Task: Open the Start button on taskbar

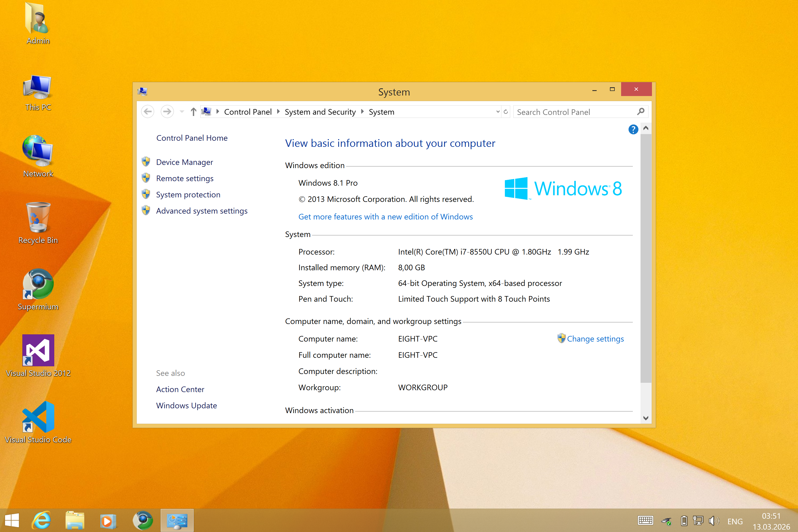Action: click(12, 521)
